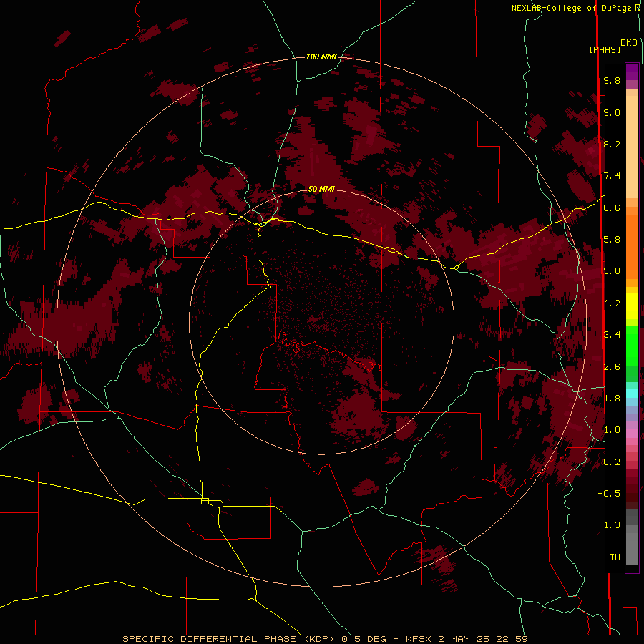Pick the purple swatch at the scale top
The height and width of the screenshot is (644, 644).
pyautogui.click(x=632, y=72)
